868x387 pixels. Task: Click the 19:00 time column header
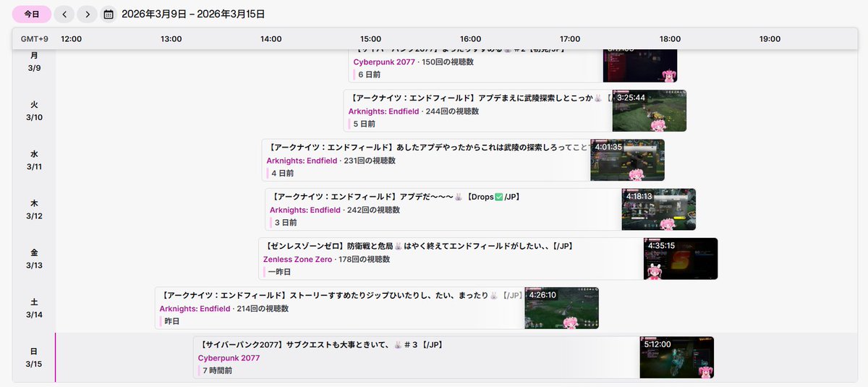(x=770, y=39)
